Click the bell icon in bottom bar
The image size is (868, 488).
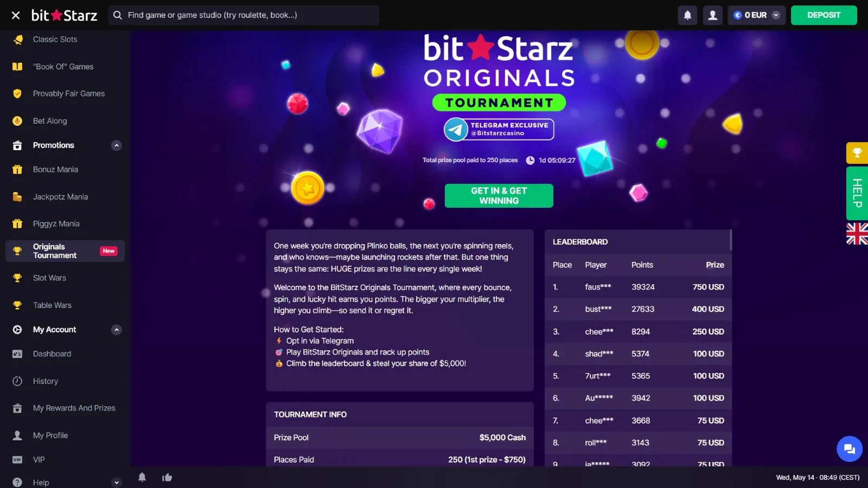click(x=142, y=477)
